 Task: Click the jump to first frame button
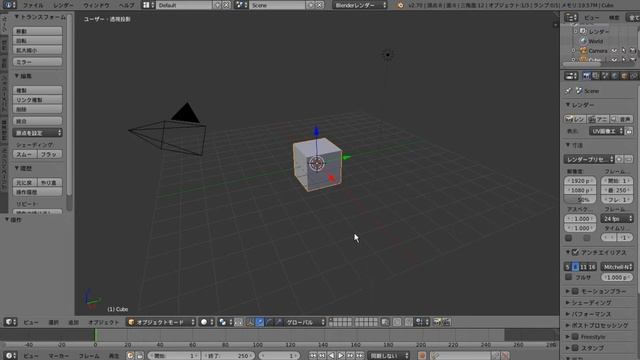click(x=313, y=356)
